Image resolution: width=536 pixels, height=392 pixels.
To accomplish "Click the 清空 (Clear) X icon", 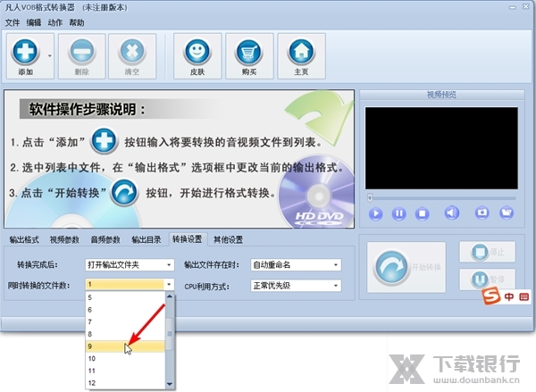I will click(x=132, y=52).
